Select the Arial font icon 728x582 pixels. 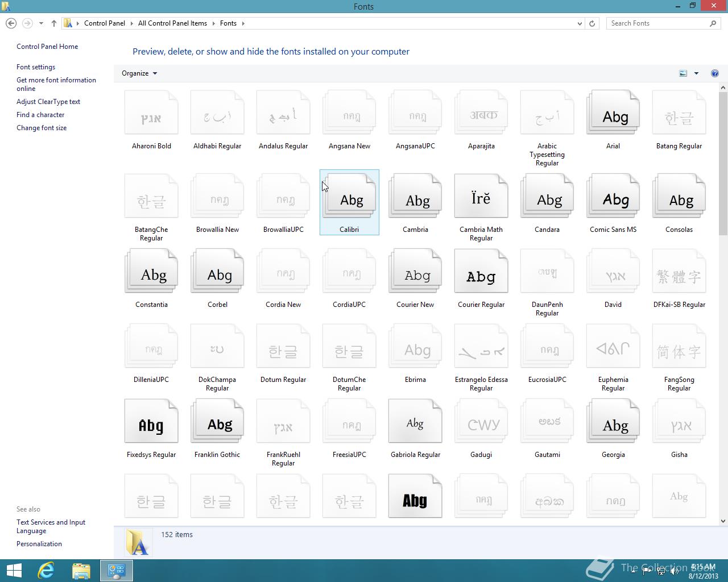(x=613, y=113)
